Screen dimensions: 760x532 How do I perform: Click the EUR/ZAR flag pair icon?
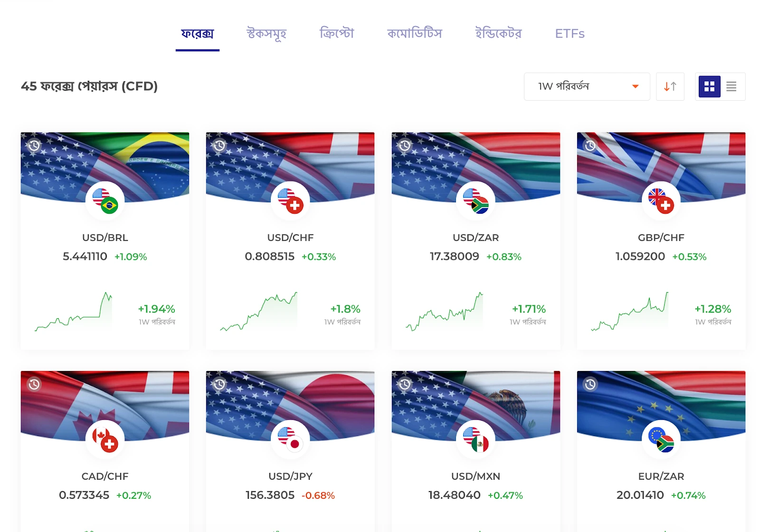click(661, 439)
